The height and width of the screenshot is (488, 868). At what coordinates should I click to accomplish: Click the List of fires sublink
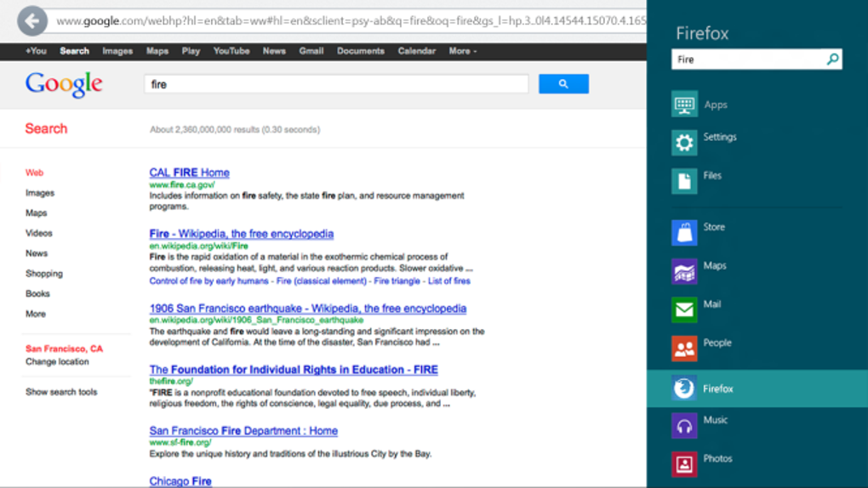click(449, 281)
